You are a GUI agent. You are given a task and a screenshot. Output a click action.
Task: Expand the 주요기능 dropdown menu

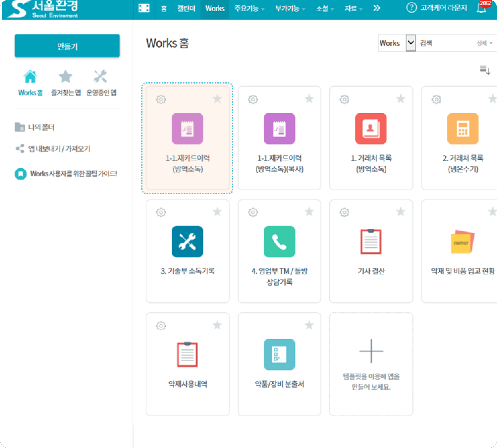pyautogui.click(x=249, y=8)
